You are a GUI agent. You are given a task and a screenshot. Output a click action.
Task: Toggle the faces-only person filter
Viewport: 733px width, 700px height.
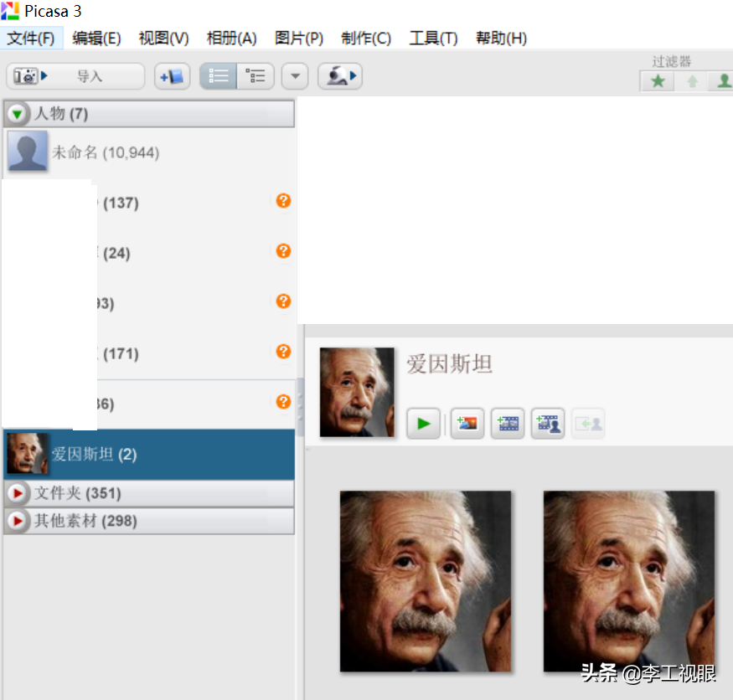pyautogui.click(x=723, y=81)
